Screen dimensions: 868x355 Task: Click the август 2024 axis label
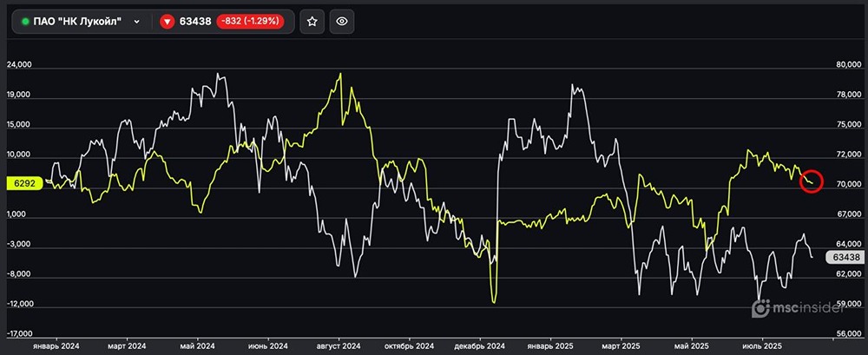pyautogui.click(x=339, y=345)
